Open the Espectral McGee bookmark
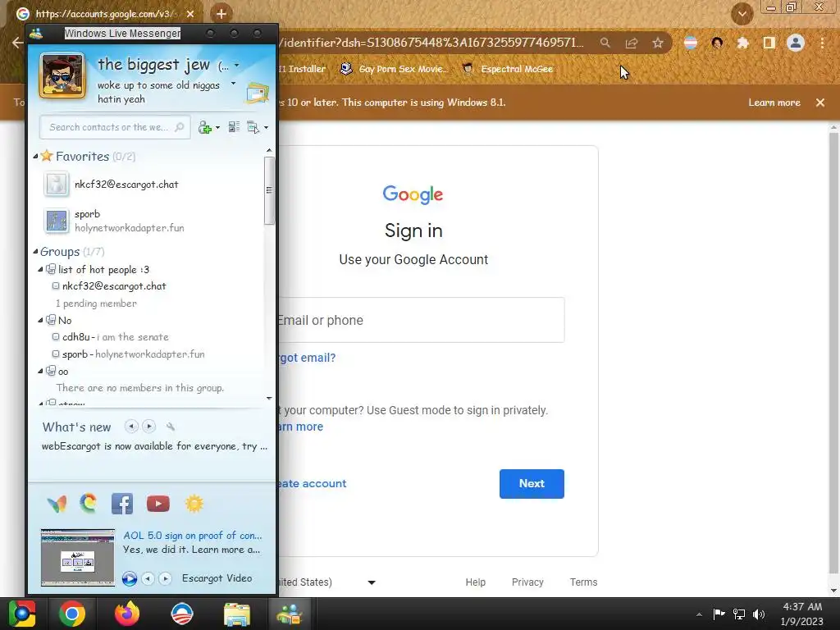Image resolution: width=840 pixels, height=630 pixels. 507,69
